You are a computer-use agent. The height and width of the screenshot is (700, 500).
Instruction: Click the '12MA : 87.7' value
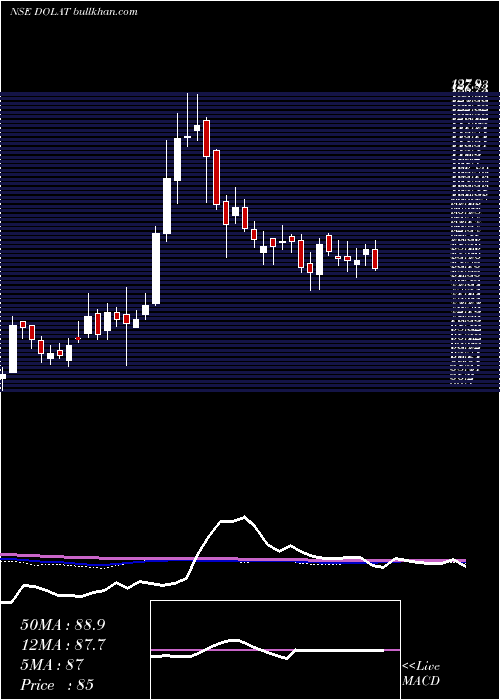63,645
